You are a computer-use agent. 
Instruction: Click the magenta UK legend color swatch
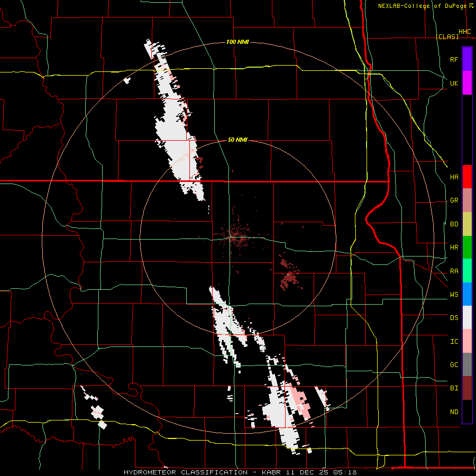(x=467, y=83)
